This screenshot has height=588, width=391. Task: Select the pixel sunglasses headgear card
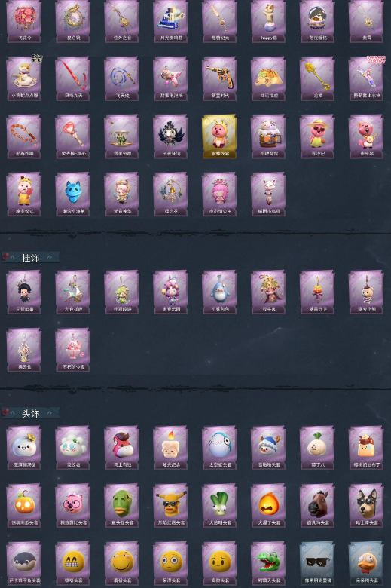[317, 563]
